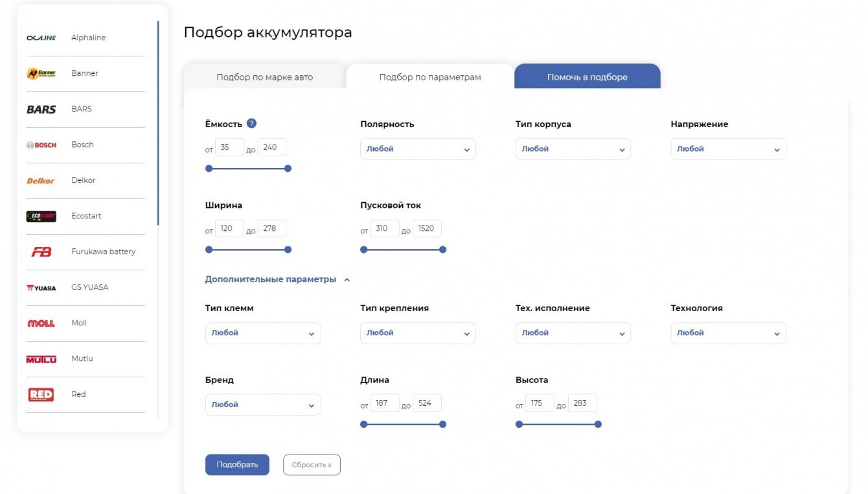Viewport: 868px width, 494px height.
Task: Open the Тип корпуса dropdown
Action: pyautogui.click(x=573, y=149)
